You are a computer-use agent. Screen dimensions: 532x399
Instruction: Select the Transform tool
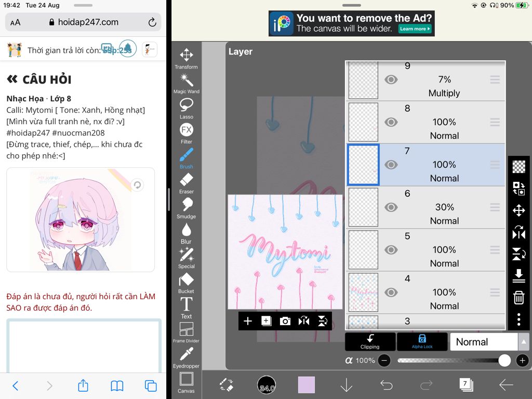pos(187,58)
